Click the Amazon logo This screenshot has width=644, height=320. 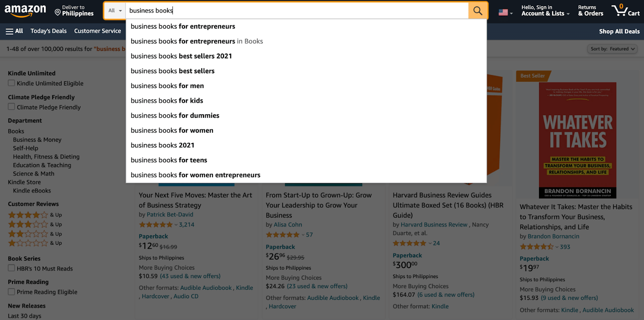[25, 10]
